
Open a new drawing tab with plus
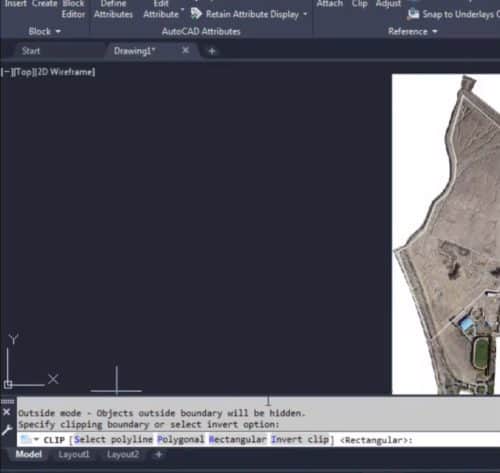click(212, 51)
